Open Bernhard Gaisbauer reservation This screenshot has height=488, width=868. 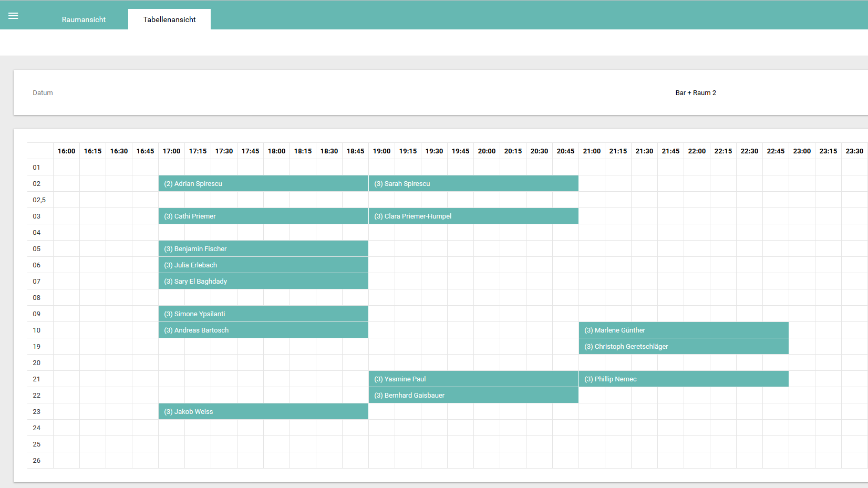point(473,396)
